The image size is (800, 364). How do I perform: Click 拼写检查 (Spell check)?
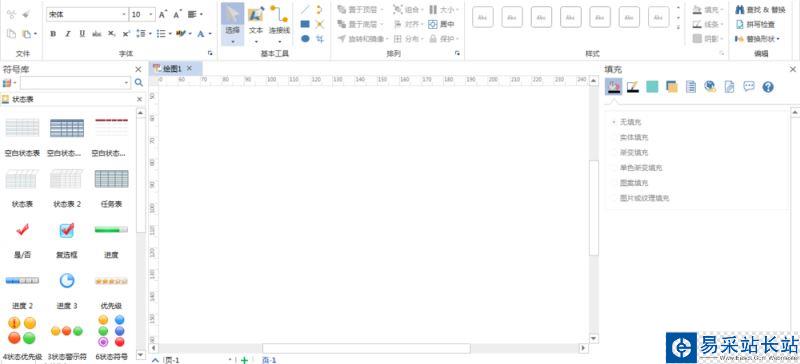point(755,24)
